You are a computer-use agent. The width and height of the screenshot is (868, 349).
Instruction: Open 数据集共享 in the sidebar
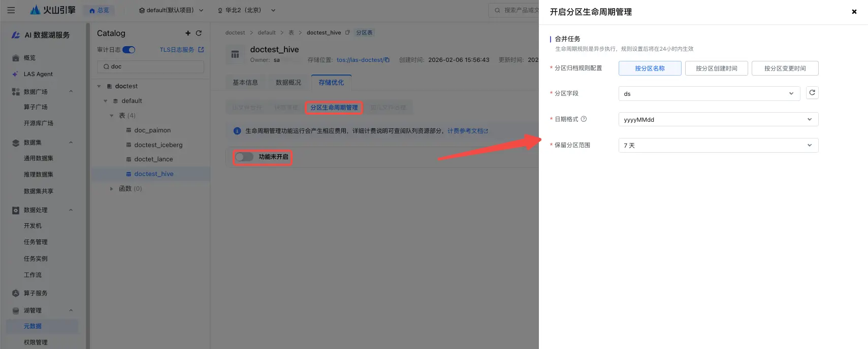(x=38, y=191)
